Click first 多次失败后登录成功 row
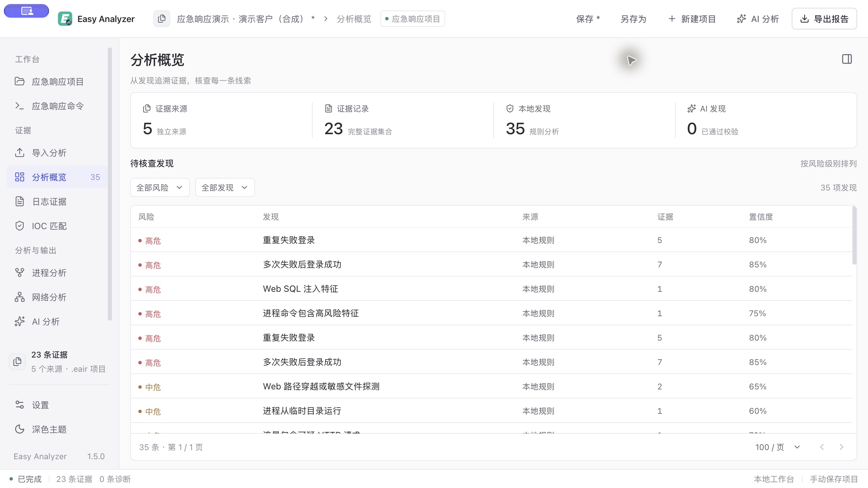This screenshot has height=488, width=868. tap(491, 264)
